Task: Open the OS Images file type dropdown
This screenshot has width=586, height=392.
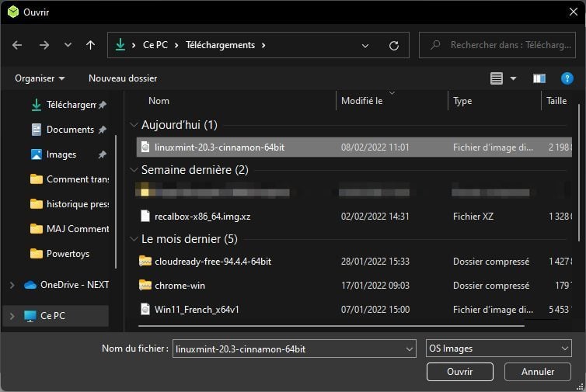Action: 498,349
